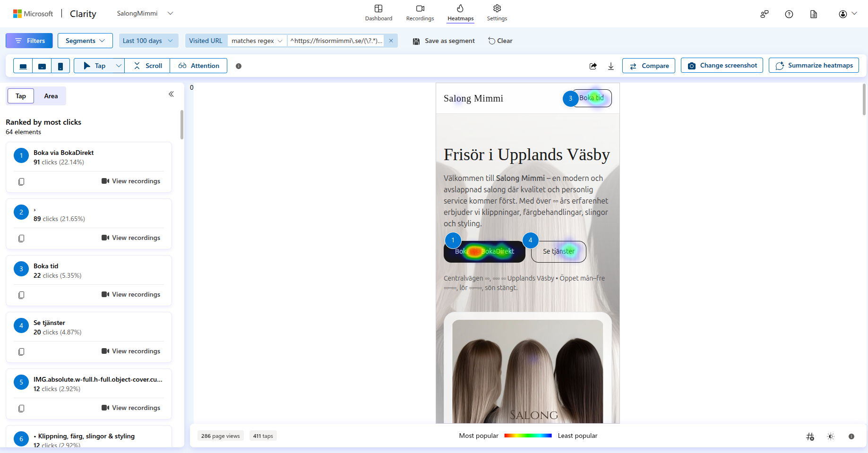Screen dimensions: 868x453
Task: Click the 411 taps label
Action: (x=263, y=436)
